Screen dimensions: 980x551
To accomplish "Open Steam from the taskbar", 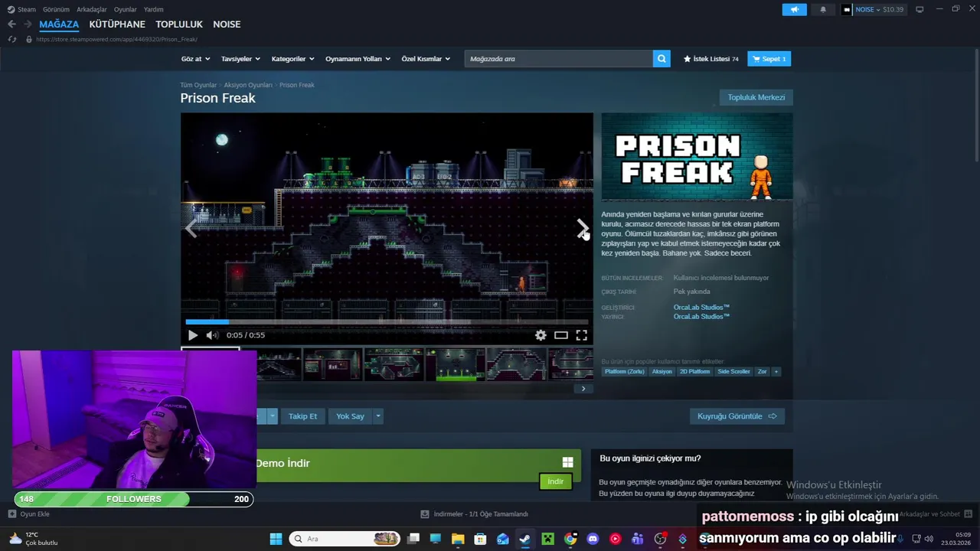I will click(x=524, y=539).
